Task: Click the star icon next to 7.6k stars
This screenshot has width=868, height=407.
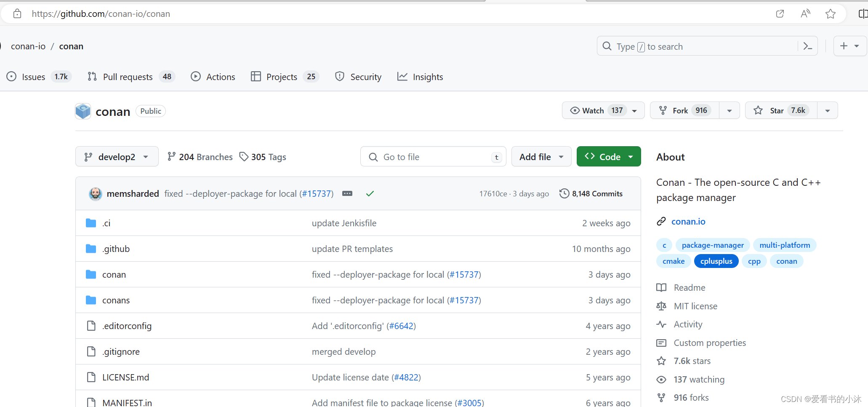Action: (x=661, y=361)
